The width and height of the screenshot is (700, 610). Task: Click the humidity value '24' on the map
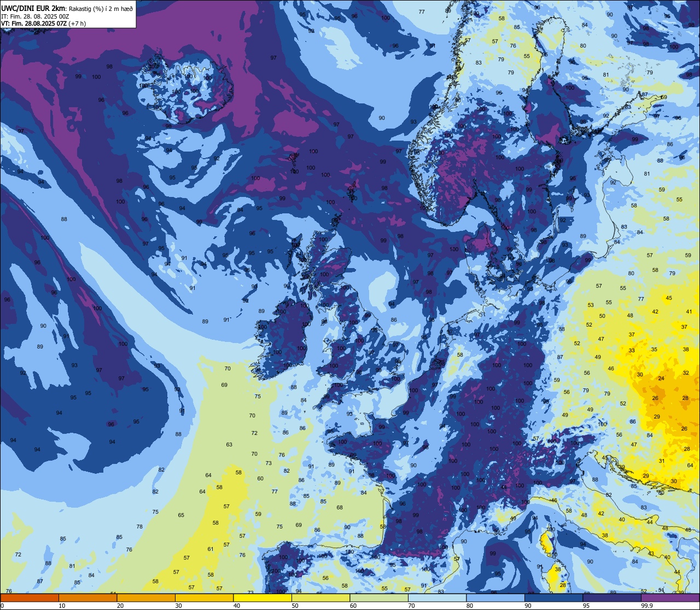[x=661, y=379]
